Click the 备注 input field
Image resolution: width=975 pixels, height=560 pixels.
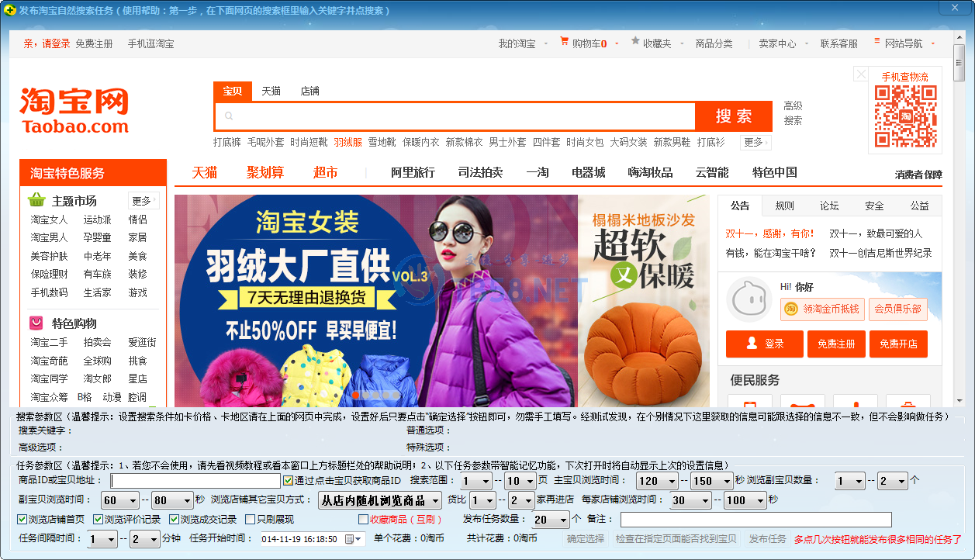[756, 519]
